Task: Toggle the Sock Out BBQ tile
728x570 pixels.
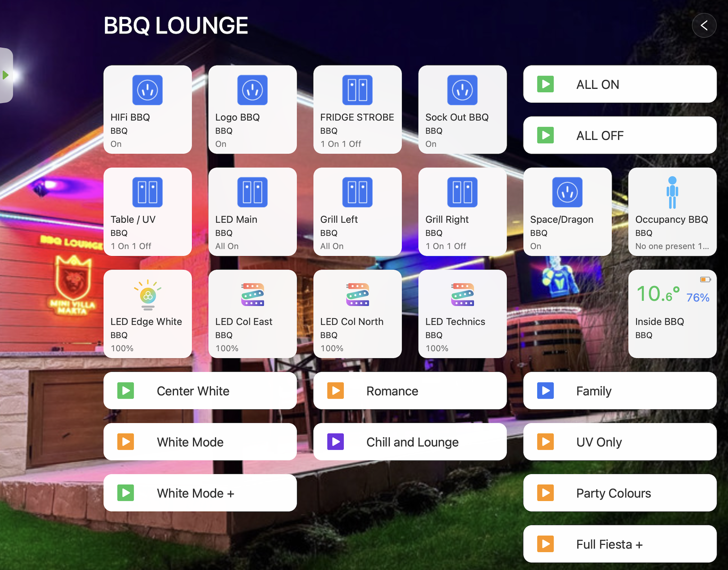Action: 462,110
